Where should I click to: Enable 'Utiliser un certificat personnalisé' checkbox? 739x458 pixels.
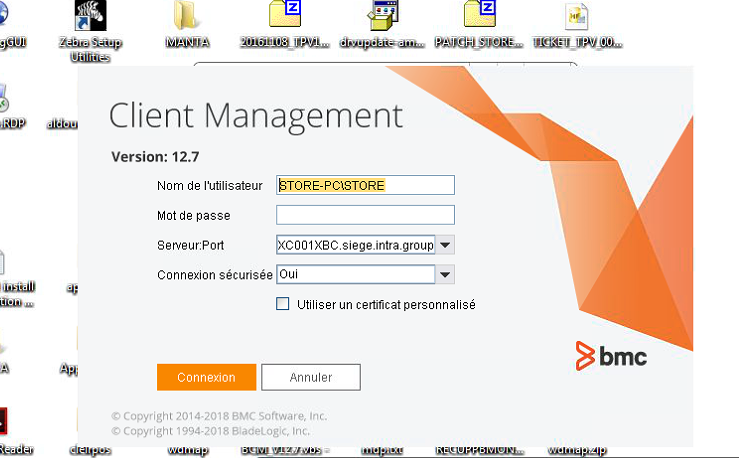(x=283, y=304)
